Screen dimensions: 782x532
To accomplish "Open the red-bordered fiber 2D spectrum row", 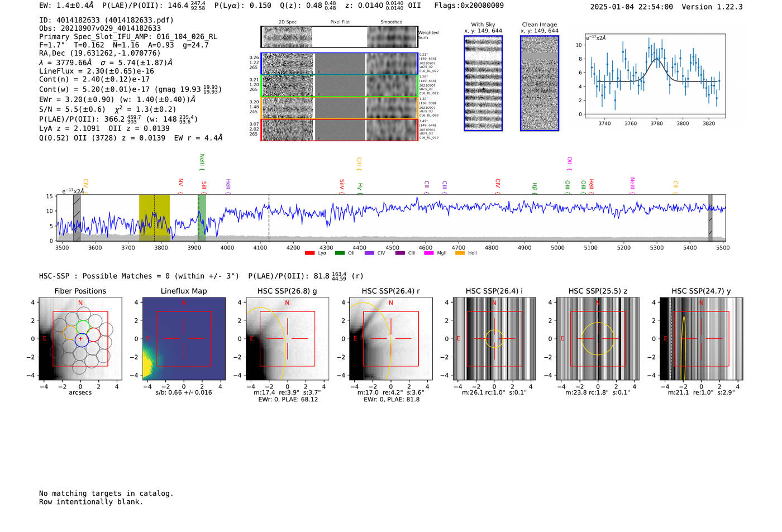I will [339, 130].
